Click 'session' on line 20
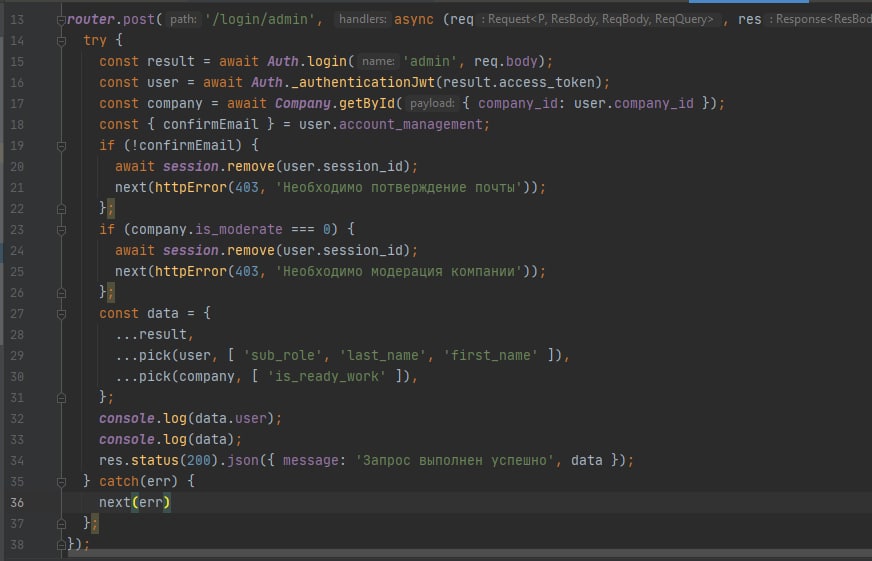This screenshot has width=872, height=561. pos(191,166)
